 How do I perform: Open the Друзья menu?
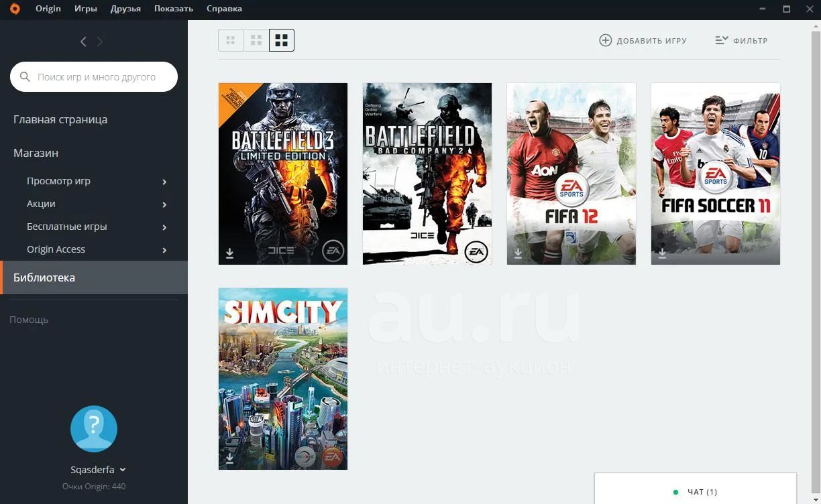(x=125, y=9)
